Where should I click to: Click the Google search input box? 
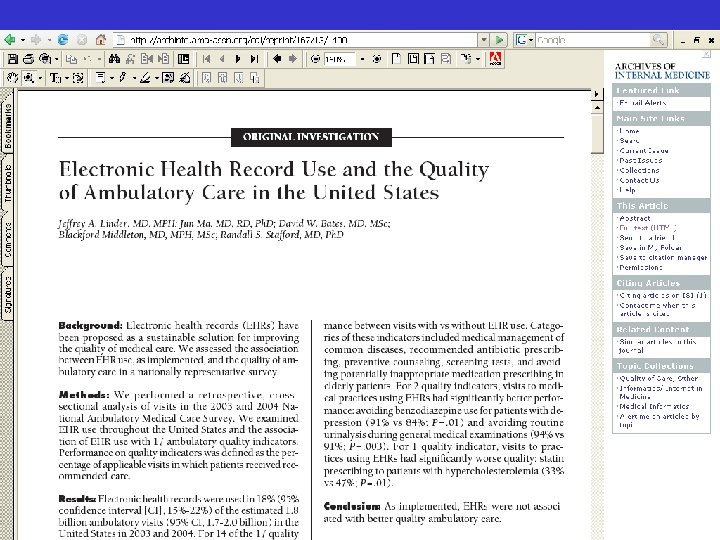click(593, 40)
